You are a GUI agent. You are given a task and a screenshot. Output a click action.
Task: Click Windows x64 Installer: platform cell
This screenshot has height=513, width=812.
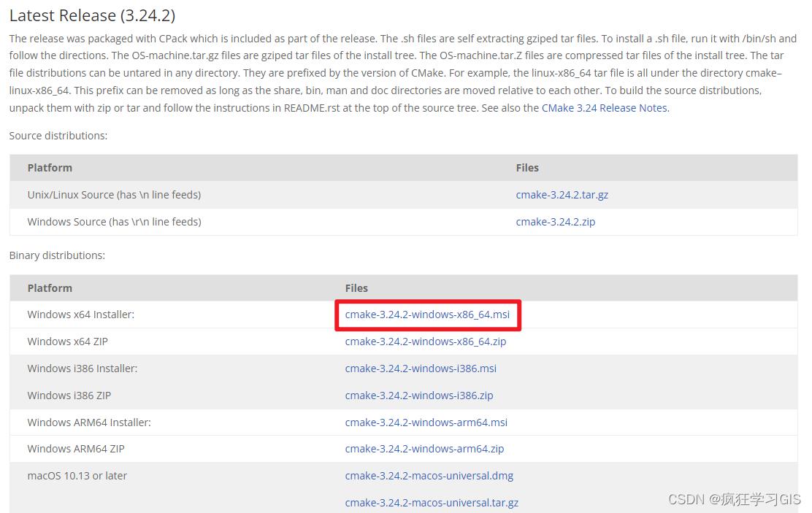tap(81, 315)
